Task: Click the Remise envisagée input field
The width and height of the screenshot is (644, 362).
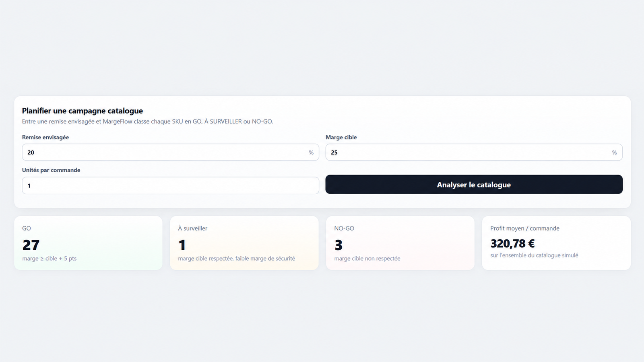Action: 170,152
